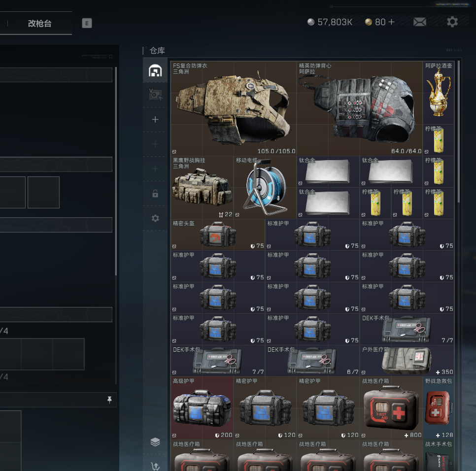This screenshot has height=471, width=476.
Task: Choose the 高级护甲 repair kit with 200
Action: (202, 408)
